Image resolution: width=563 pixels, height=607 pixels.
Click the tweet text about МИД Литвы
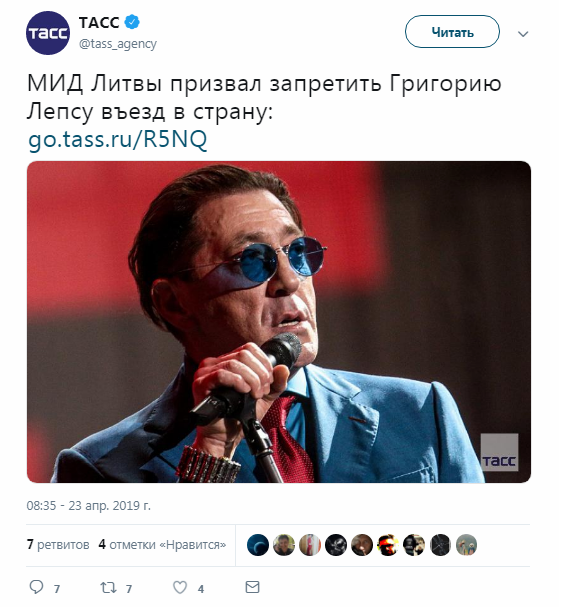pyautogui.click(x=264, y=98)
